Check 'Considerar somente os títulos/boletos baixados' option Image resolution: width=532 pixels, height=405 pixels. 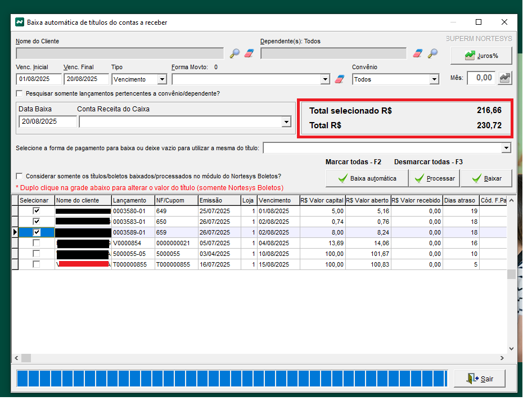tap(20, 176)
